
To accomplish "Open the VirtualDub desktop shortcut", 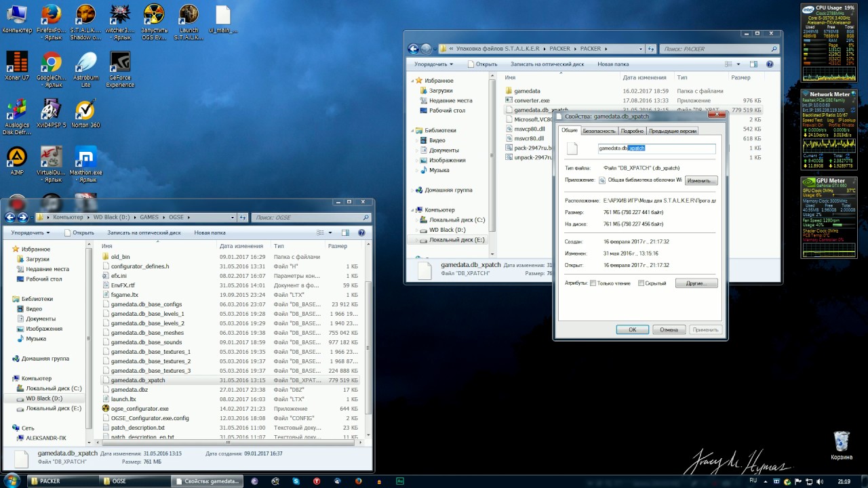I will [51, 165].
